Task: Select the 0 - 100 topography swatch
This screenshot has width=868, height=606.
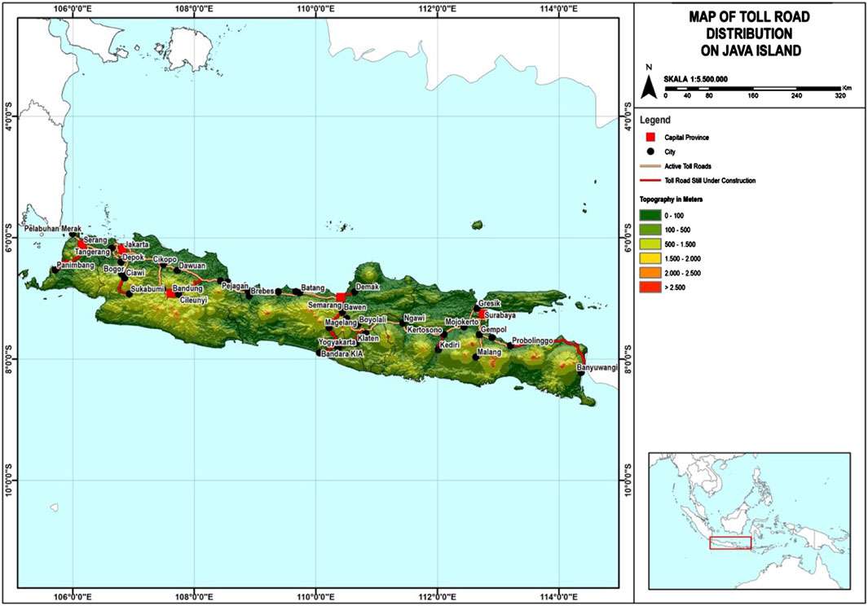Action: [x=650, y=215]
